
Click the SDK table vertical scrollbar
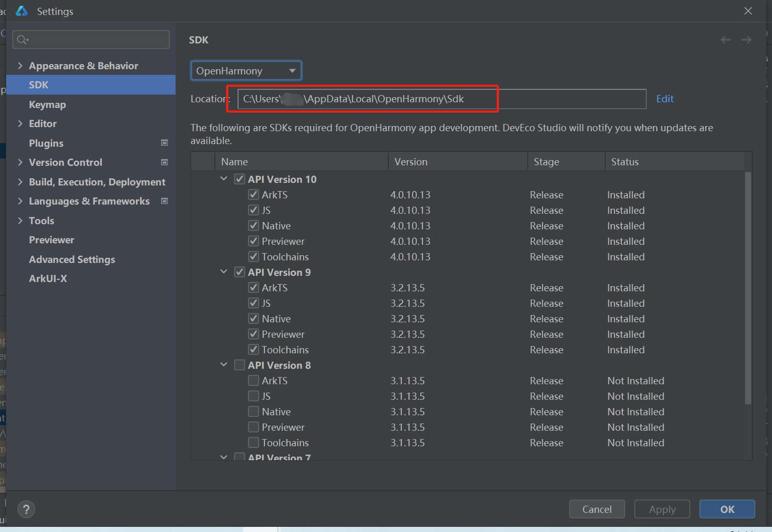748,287
